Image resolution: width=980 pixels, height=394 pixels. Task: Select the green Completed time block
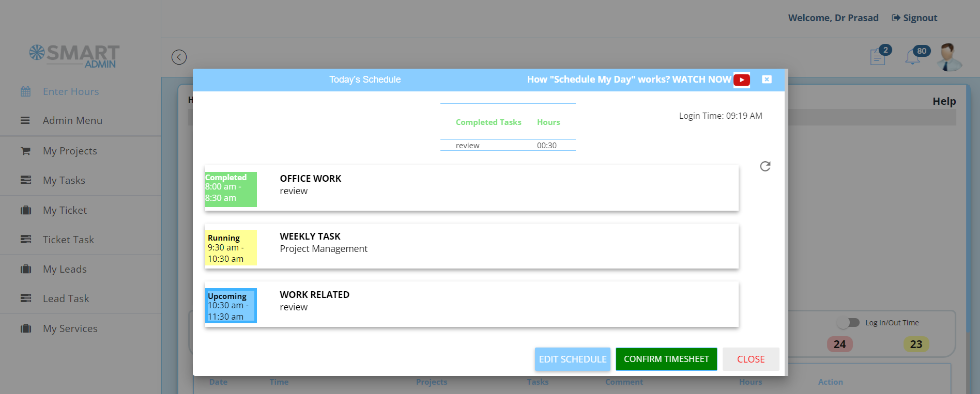(x=231, y=189)
